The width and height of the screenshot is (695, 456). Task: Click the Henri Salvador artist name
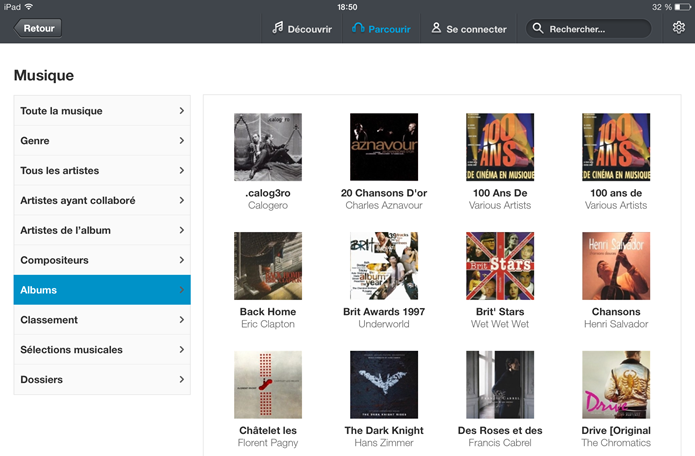616,324
